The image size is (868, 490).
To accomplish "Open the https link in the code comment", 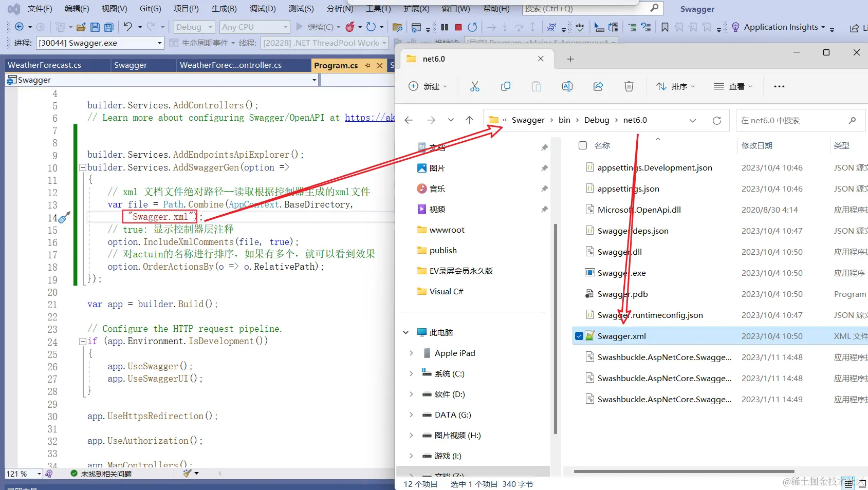I will tap(370, 118).
